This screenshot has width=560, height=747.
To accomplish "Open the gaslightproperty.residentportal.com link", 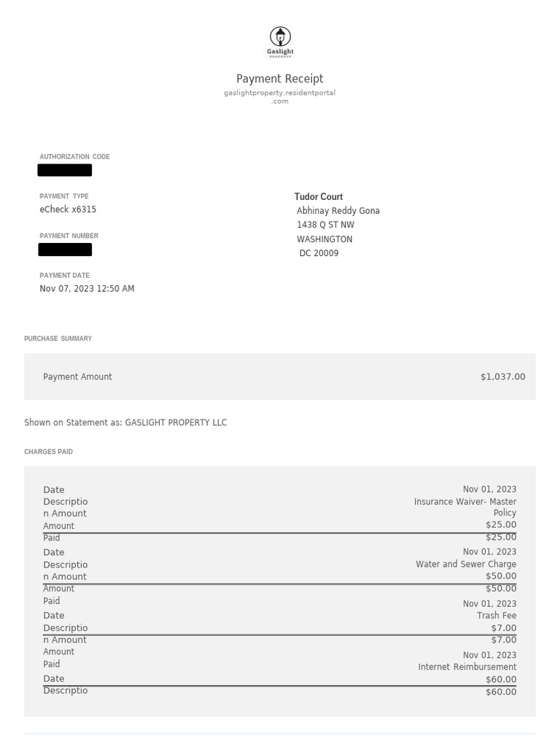I will click(279, 96).
